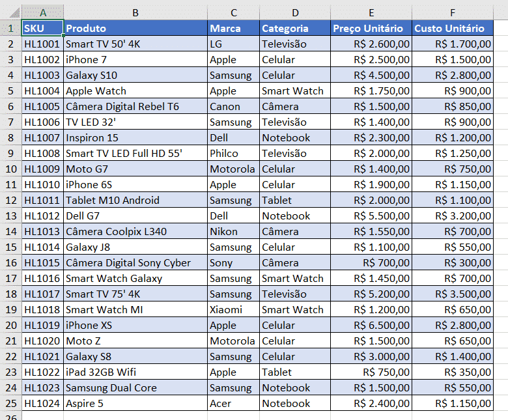Select the Apple Watch product cell
Screen dimensions: 508x420
tap(135, 91)
